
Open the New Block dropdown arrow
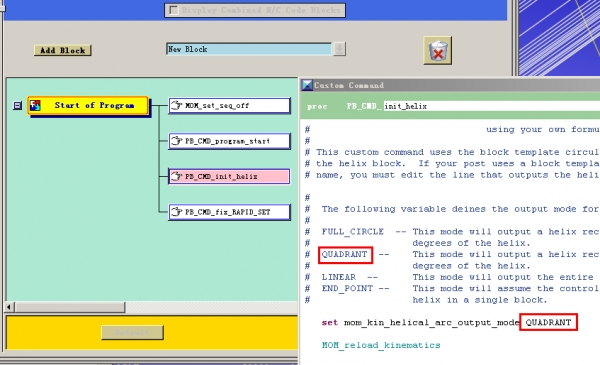339,49
